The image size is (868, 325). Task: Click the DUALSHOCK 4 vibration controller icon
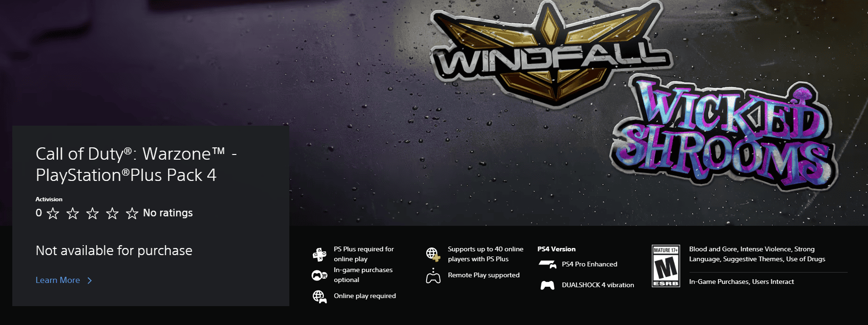[548, 285]
